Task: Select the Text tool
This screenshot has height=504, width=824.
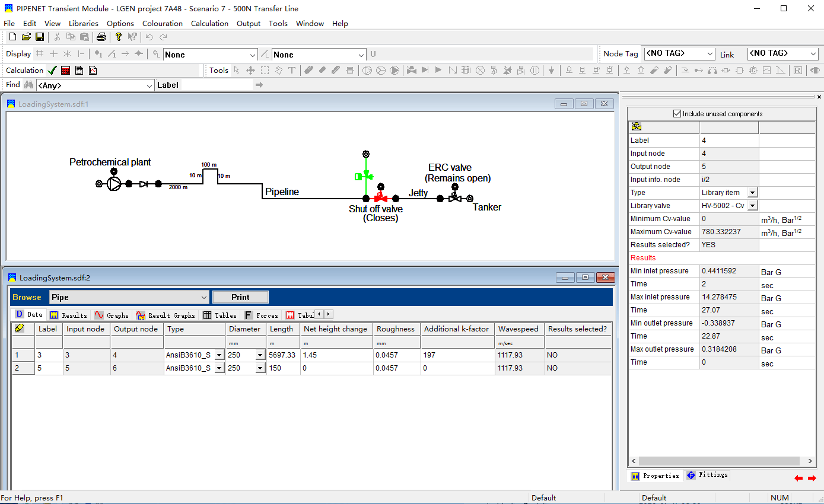Action: 292,70
